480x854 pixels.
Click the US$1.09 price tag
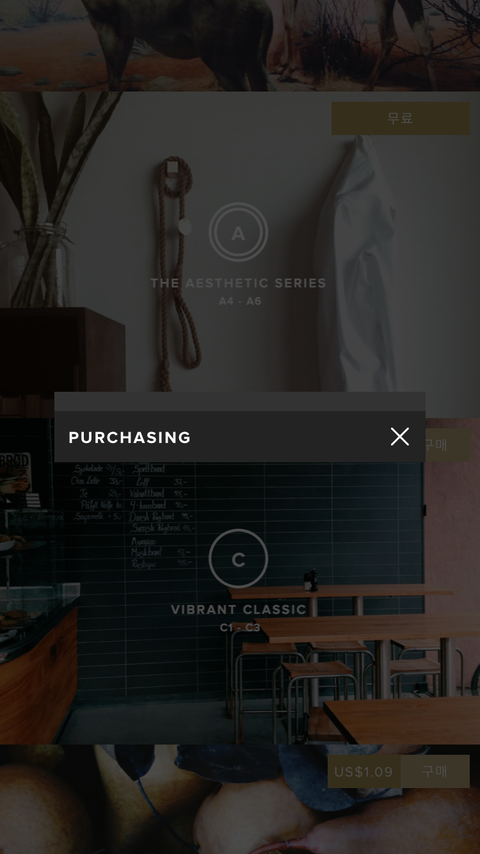363,771
